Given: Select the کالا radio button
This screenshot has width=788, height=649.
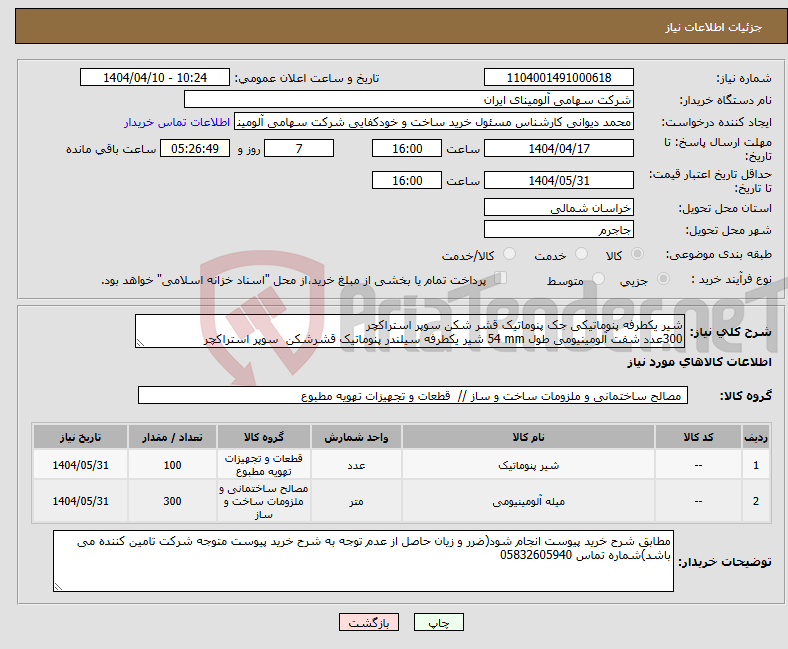Looking at the screenshot, I should click(637, 254).
